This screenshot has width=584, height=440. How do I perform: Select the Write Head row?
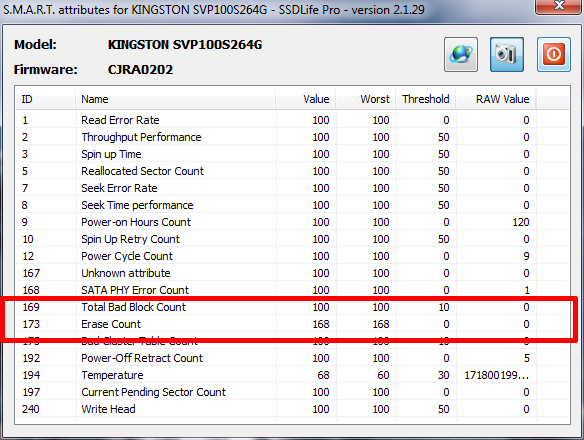pyautogui.click(x=292, y=409)
